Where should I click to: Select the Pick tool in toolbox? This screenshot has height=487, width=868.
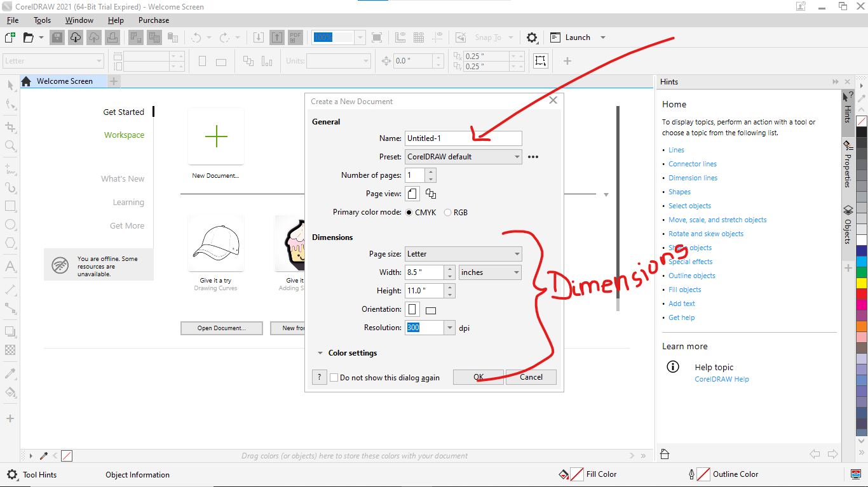coord(10,85)
